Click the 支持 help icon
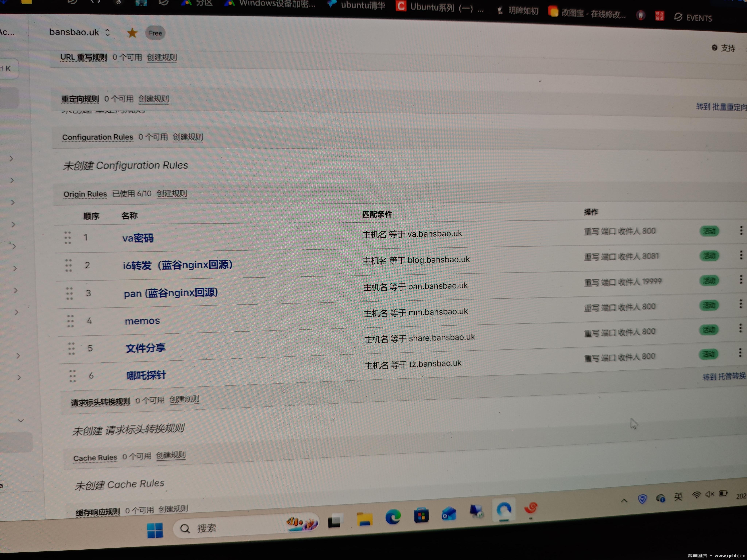 coord(714,48)
